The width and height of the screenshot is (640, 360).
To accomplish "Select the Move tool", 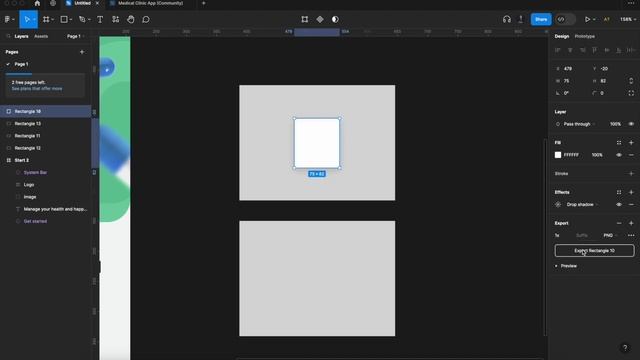I will (x=27, y=19).
